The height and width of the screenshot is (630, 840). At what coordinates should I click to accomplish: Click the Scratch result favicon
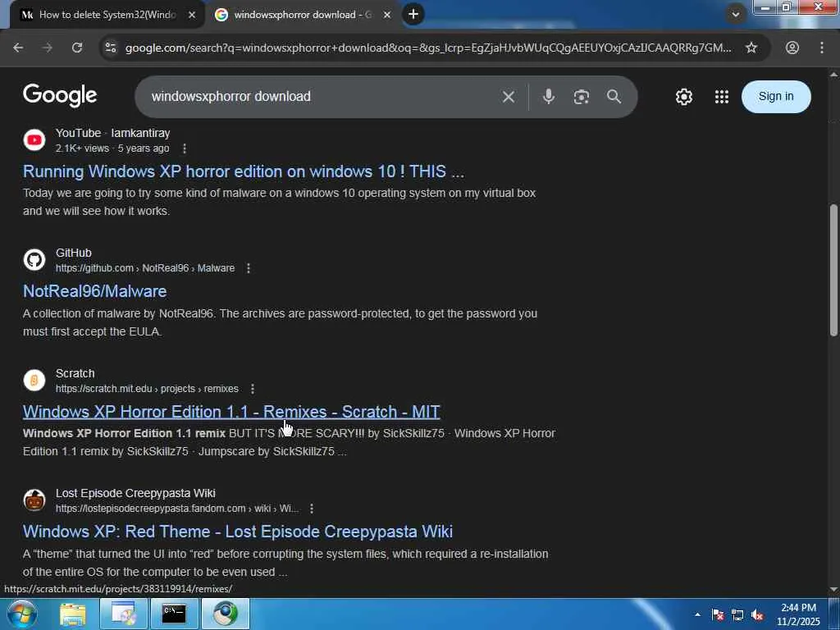click(34, 381)
